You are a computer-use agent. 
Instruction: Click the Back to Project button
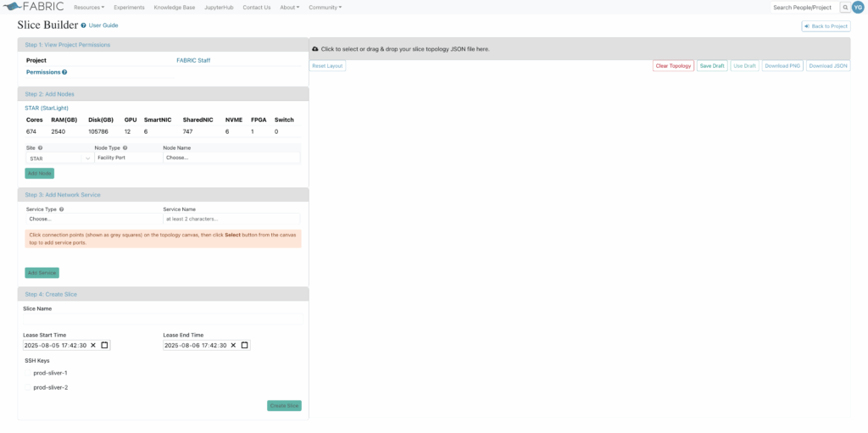coord(826,26)
